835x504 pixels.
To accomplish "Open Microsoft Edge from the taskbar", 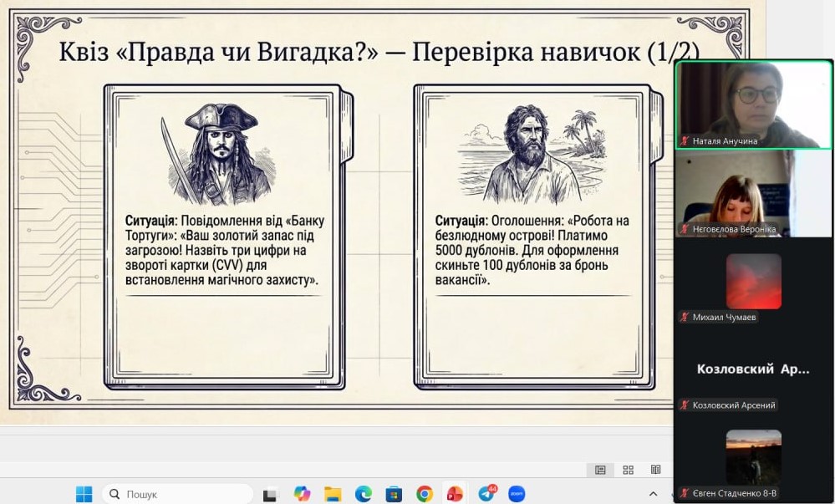I will [363, 494].
